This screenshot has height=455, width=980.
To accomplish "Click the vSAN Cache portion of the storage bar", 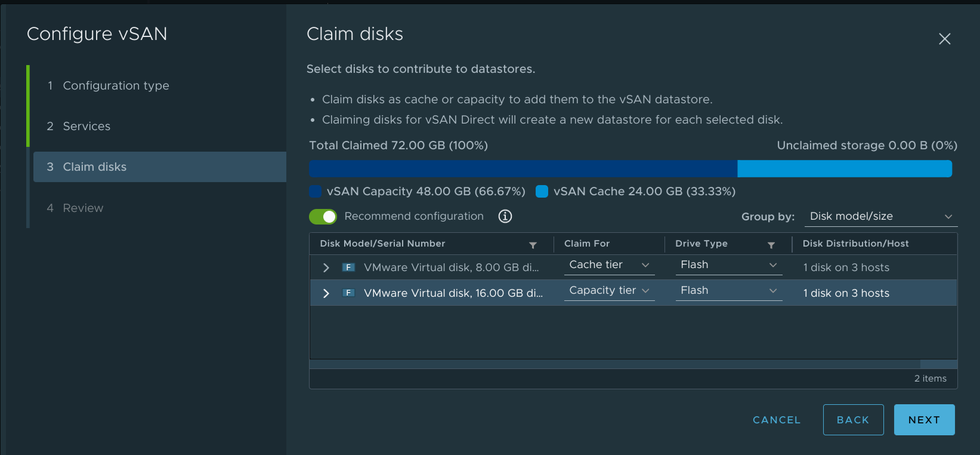I will pos(845,169).
